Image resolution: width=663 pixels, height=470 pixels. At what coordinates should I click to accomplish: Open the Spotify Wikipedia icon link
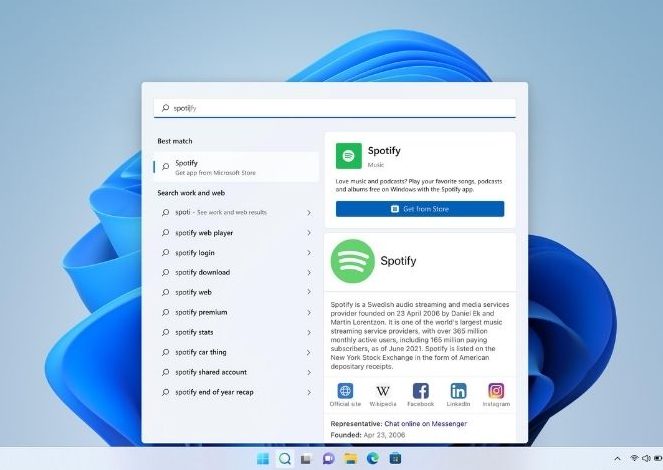pyautogui.click(x=383, y=391)
